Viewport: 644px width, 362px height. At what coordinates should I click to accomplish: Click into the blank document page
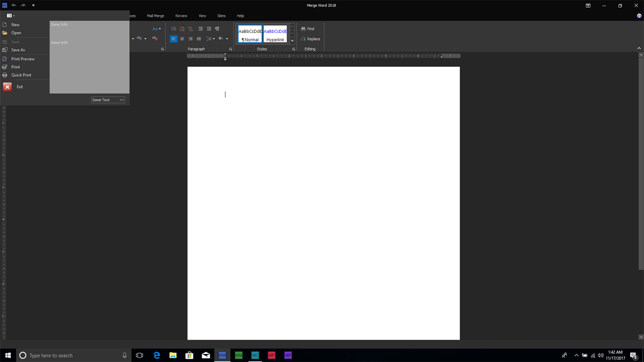(323, 203)
